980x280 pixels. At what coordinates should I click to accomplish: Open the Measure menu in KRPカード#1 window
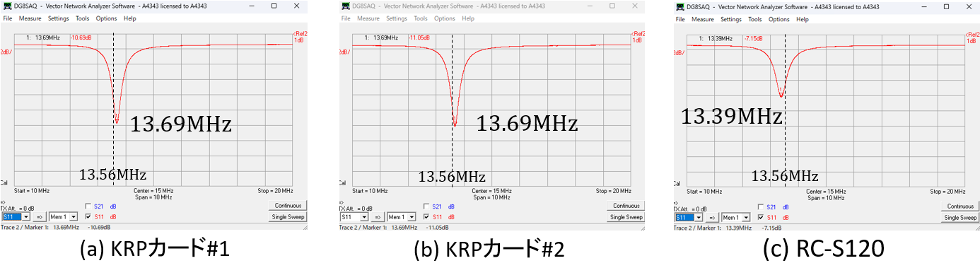[30, 19]
